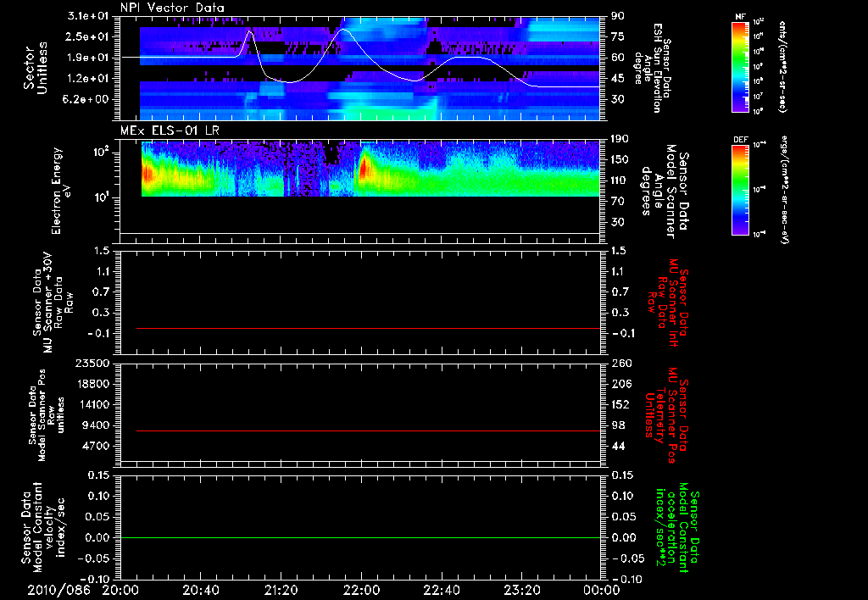Screen dimensions: 868x600
Task: Click the red MU Scanner Inh Raw Data label
Action: [x=668, y=303]
